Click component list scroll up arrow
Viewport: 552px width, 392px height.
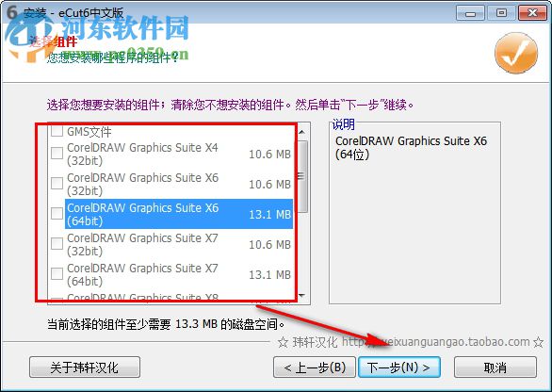click(x=302, y=132)
